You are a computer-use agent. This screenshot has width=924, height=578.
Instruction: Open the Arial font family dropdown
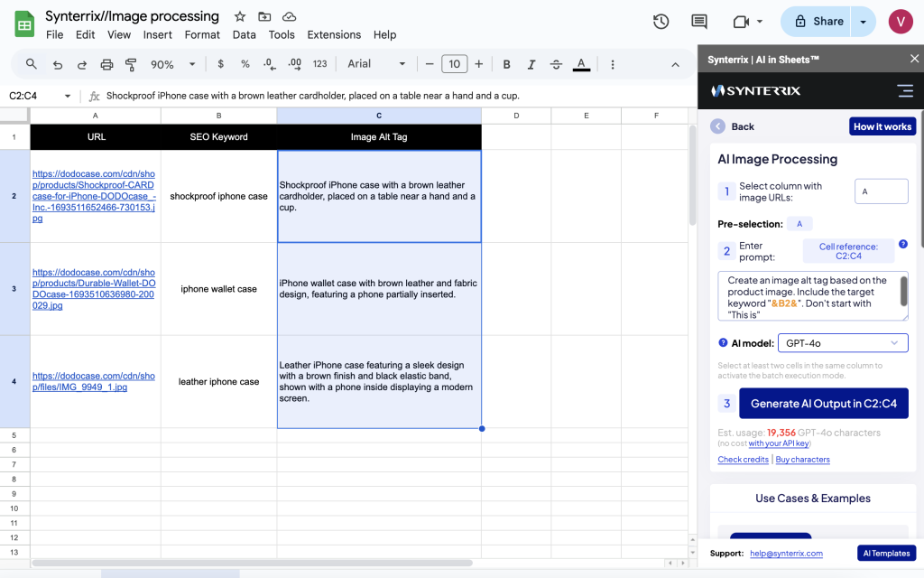(x=376, y=64)
